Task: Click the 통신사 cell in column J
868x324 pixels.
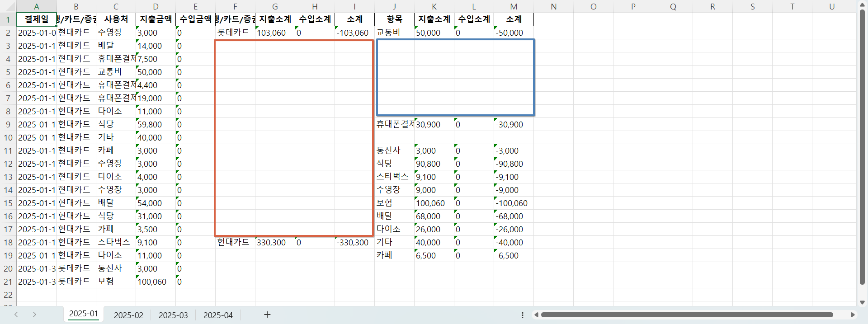Action: point(394,150)
